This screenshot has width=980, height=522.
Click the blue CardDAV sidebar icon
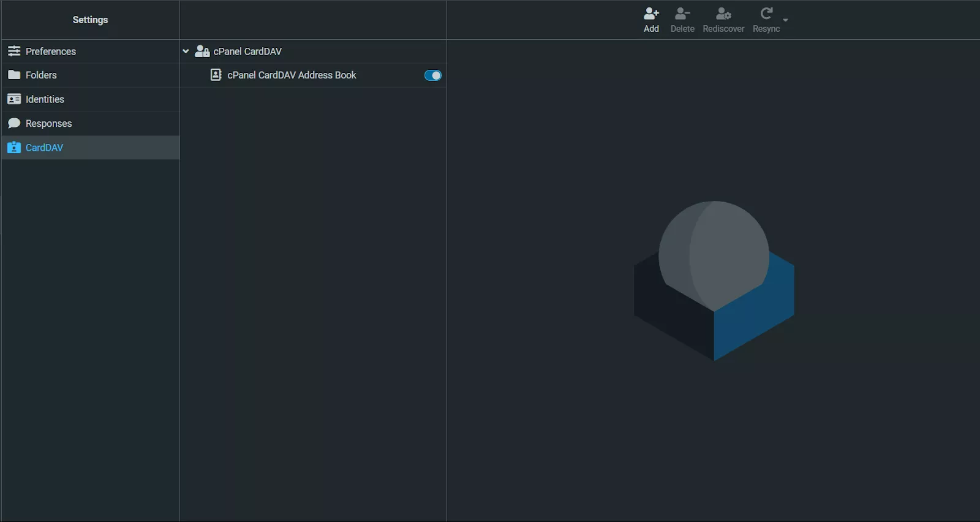pos(14,148)
